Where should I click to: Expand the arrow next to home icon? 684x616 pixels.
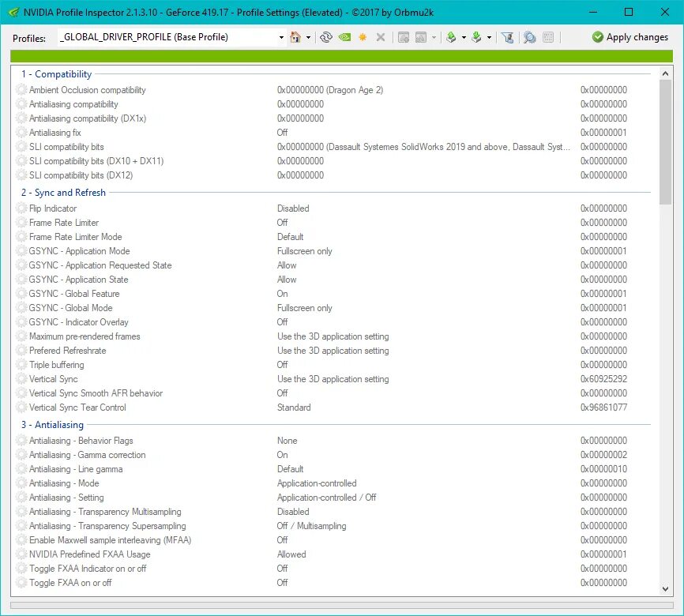click(308, 38)
